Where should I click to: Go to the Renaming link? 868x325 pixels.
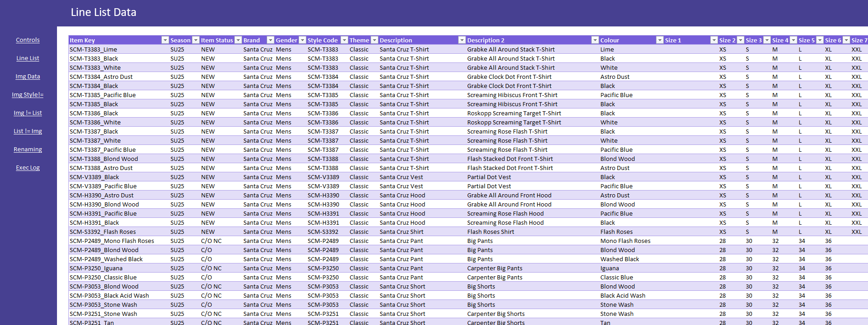coord(28,150)
